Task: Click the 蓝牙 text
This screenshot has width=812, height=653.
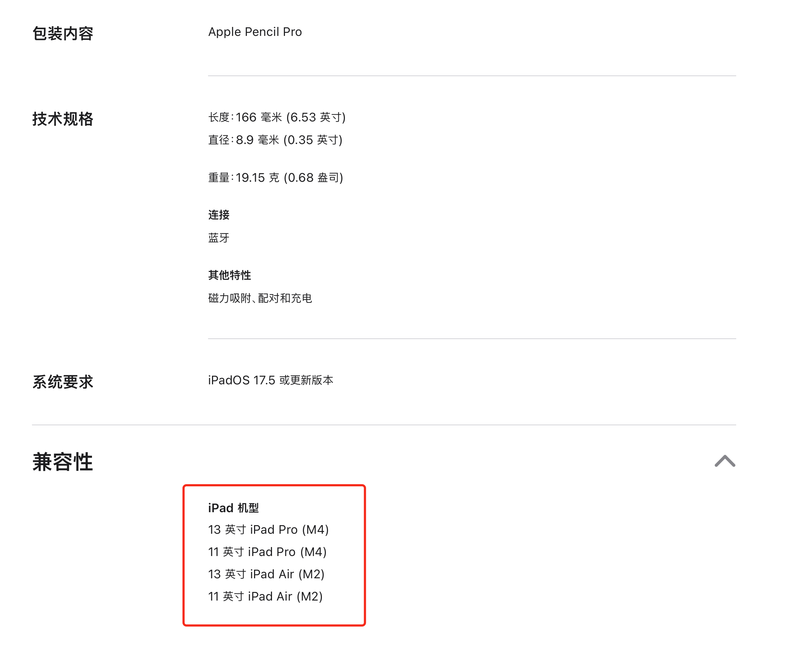Action: tap(219, 238)
